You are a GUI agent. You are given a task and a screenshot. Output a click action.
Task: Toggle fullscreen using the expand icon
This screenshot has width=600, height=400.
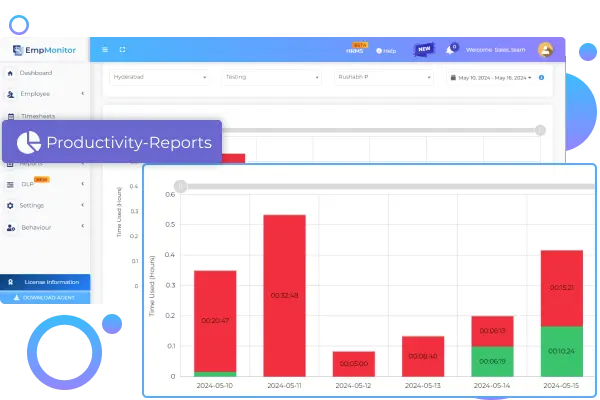tap(122, 49)
